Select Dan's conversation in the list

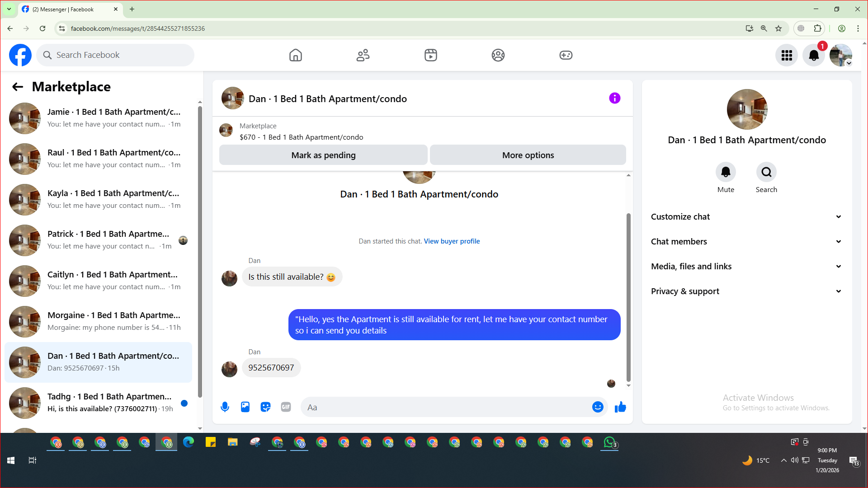[99, 362]
